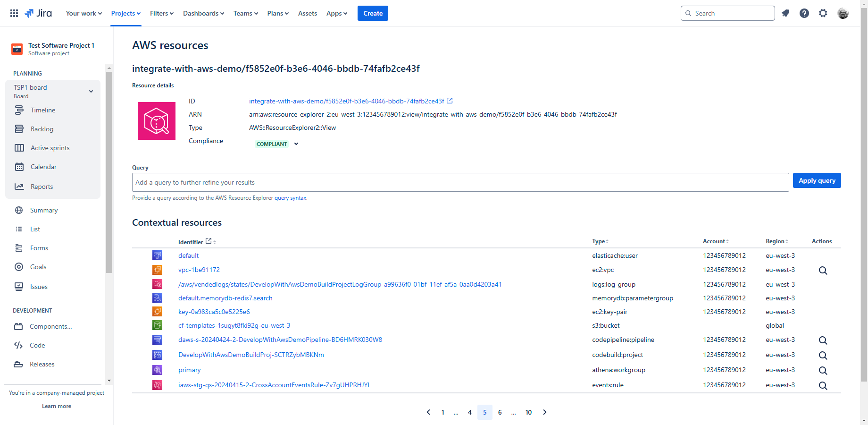
Task: Click the athena icon in the primary row
Action: pos(157,370)
